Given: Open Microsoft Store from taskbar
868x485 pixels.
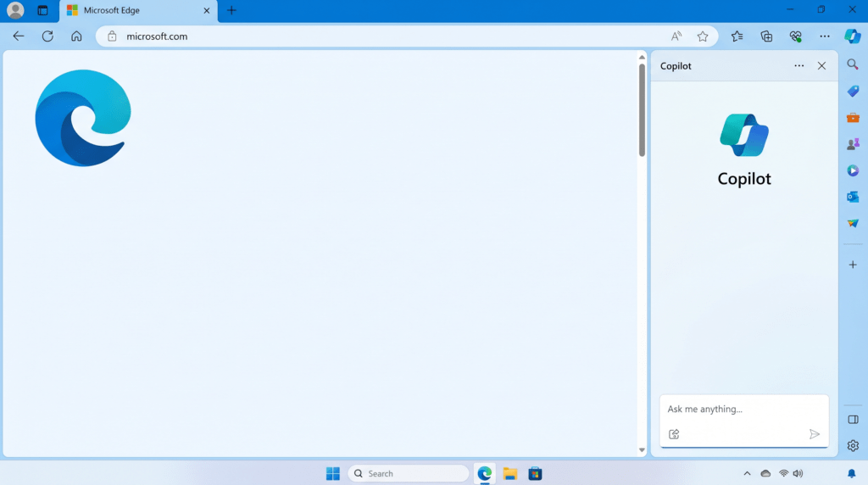Looking at the screenshot, I should [x=536, y=474].
